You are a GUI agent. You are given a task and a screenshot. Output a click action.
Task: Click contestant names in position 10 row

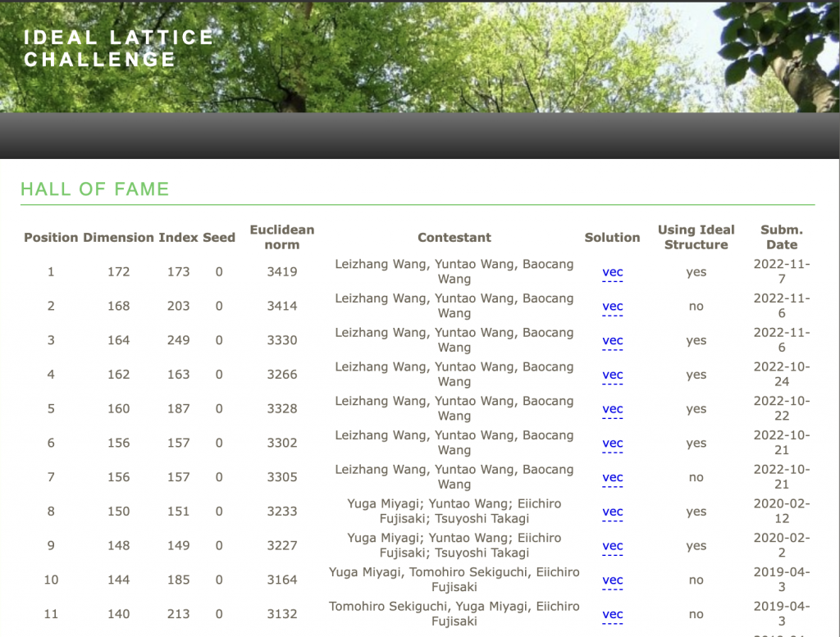tap(454, 580)
